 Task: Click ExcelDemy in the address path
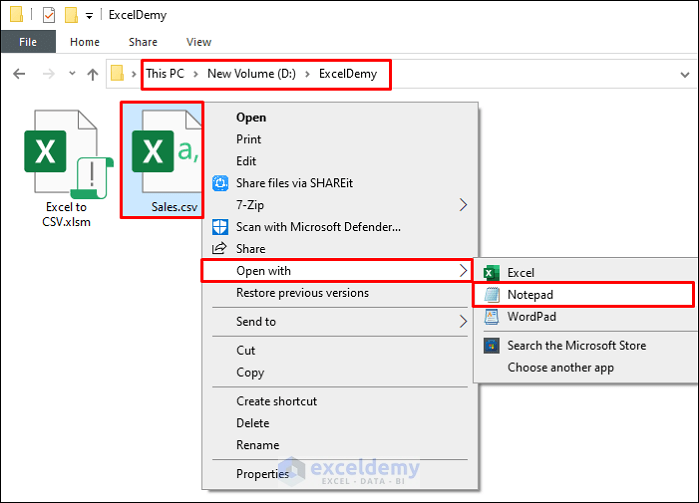pos(348,74)
